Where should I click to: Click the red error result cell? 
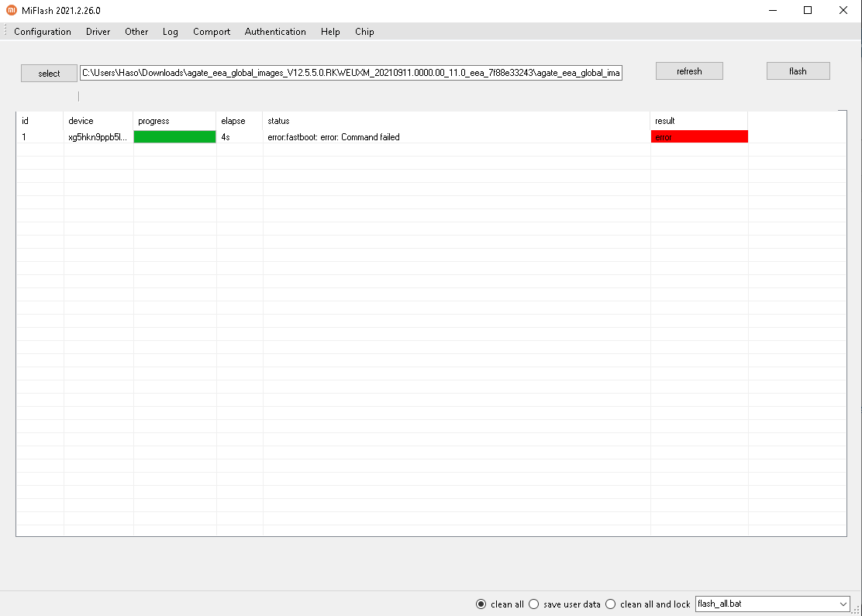[x=699, y=137]
